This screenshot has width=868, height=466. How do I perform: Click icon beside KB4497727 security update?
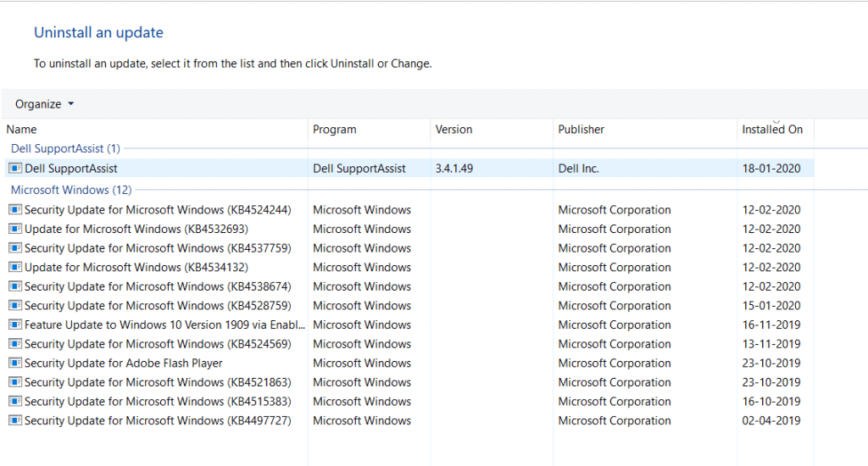click(x=15, y=420)
